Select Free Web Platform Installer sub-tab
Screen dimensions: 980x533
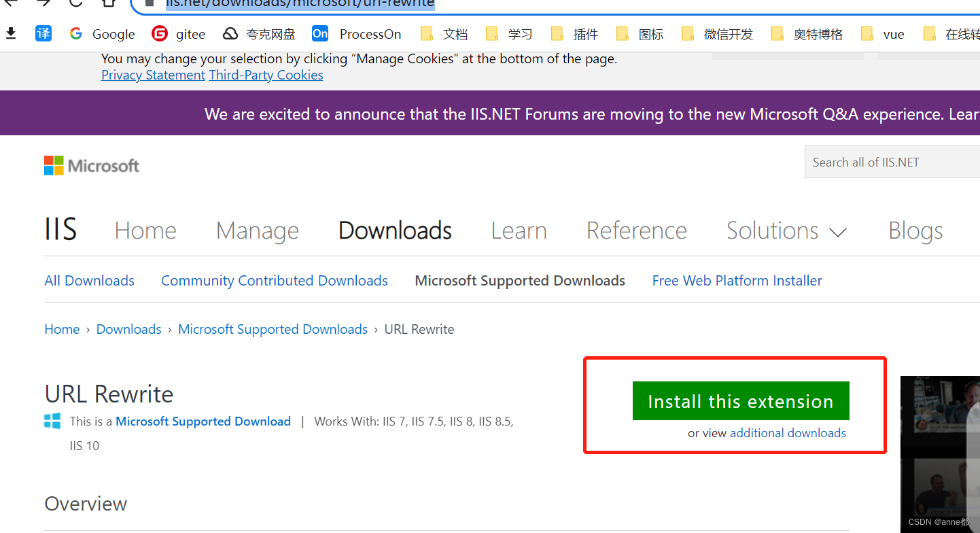[x=737, y=281]
